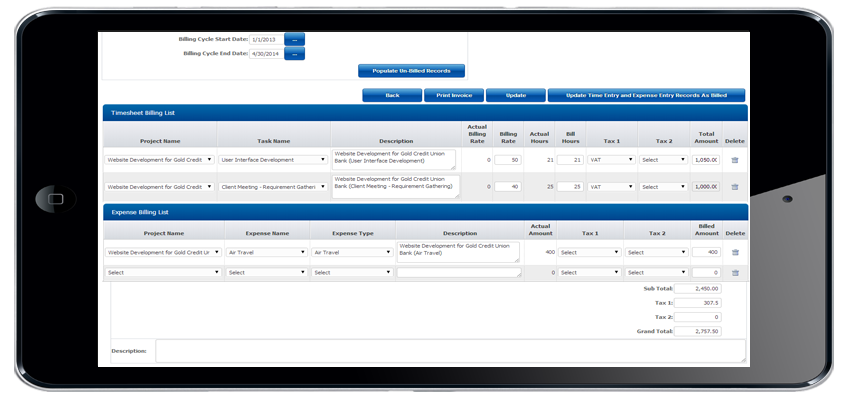Image resolution: width=850 pixels, height=400 pixels.
Task: Click the Print Invoice button
Action: point(454,95)
